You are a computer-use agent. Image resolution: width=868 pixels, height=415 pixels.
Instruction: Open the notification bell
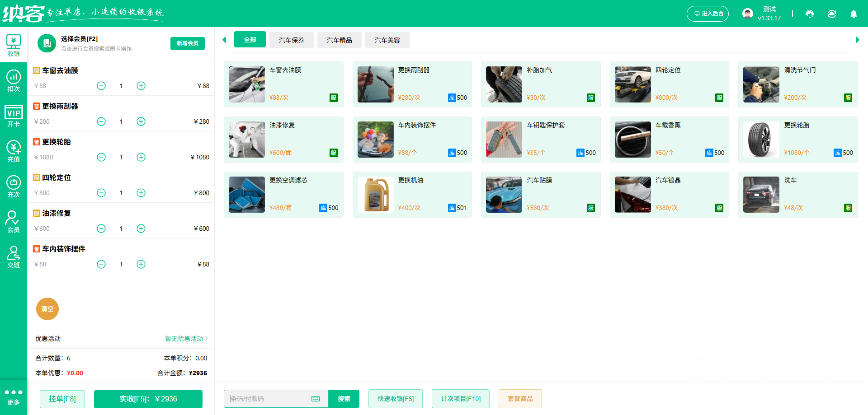tap(854, 14)
